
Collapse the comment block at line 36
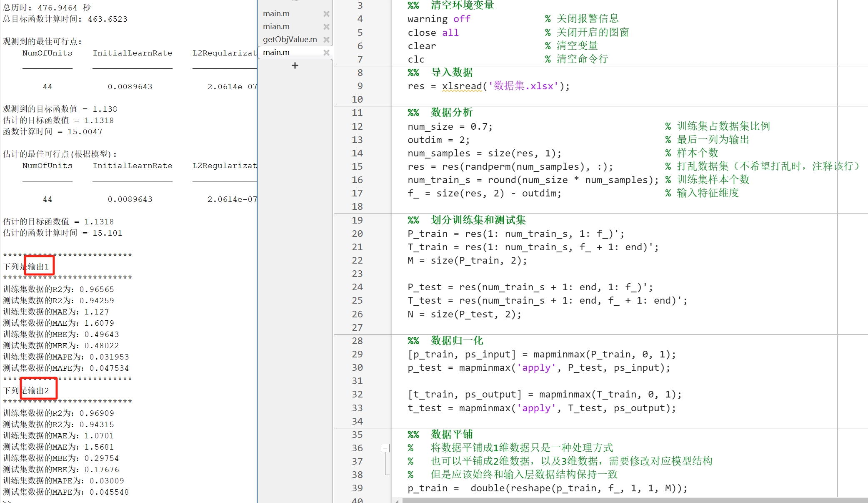point(385,448)
